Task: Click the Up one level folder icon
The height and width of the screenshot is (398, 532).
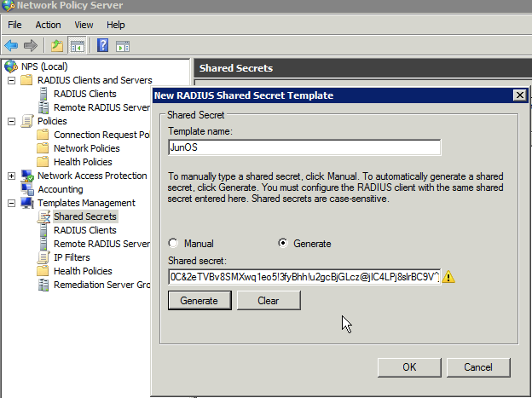Action: click(x=56, y=45)
